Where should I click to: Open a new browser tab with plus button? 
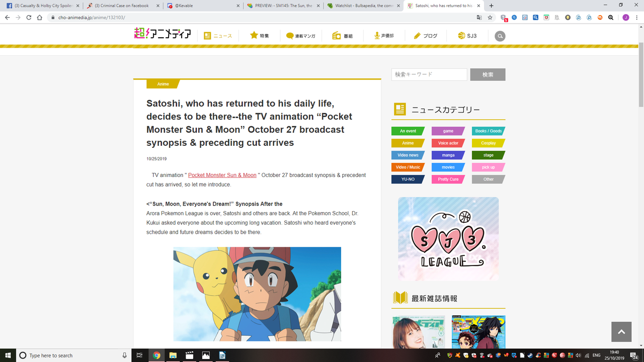[x=492, y=6]
